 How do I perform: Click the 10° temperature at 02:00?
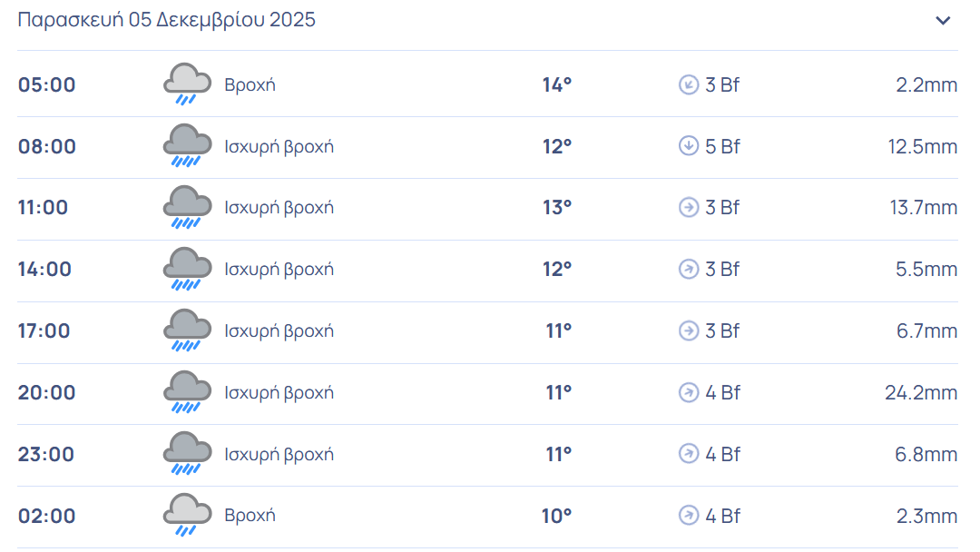point(557,517)
